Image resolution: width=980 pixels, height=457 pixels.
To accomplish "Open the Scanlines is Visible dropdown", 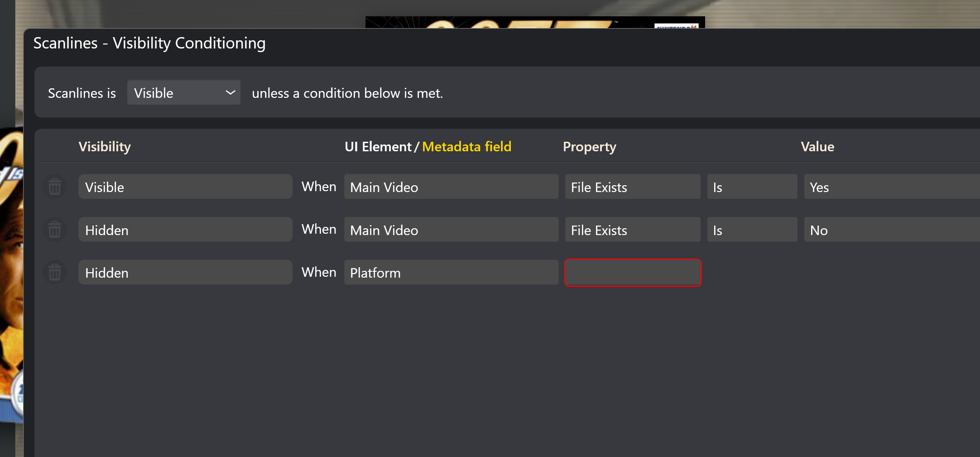I will click(184, 92).
